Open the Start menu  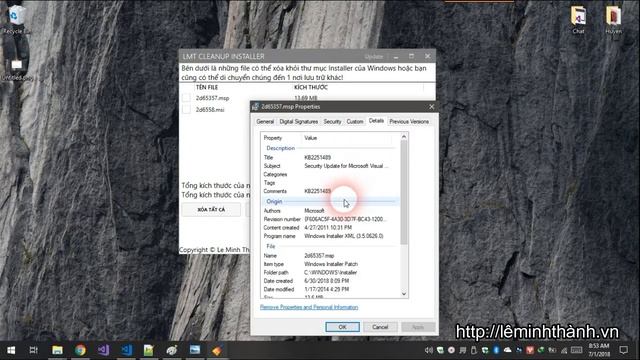11,350
